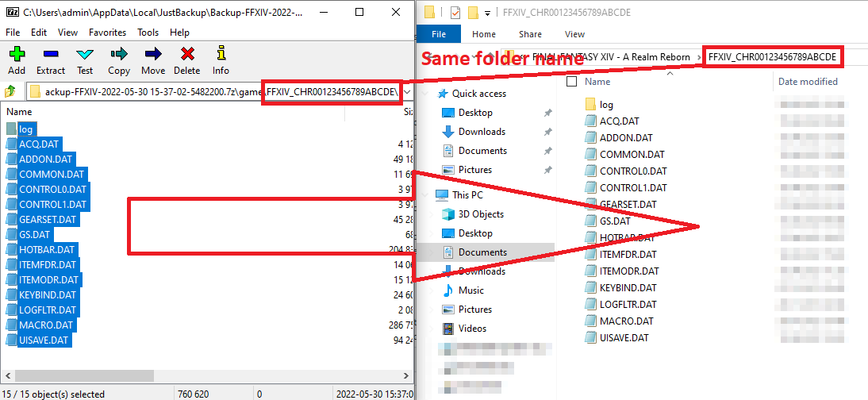The width and height of the screenshot is (868, 400).
Task: Click the Copy icon in 7-Zip toolbar
Action: (119, 54)
